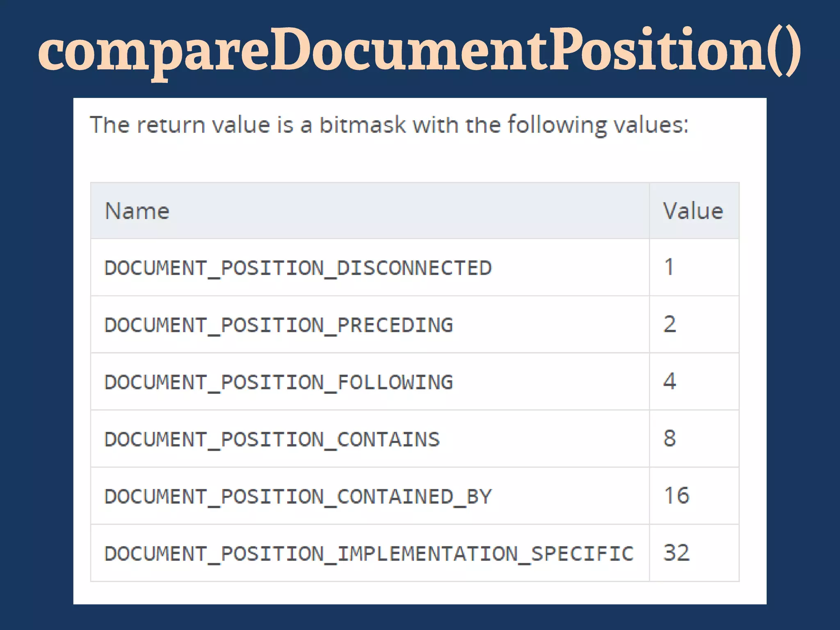
Task: Click DOCUMENT_POSITION_DISCONNECTED cell
Action: 298,268
